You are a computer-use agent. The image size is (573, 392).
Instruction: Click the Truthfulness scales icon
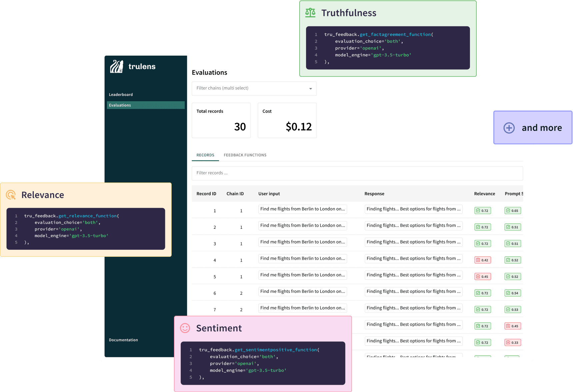click(310, 13)
